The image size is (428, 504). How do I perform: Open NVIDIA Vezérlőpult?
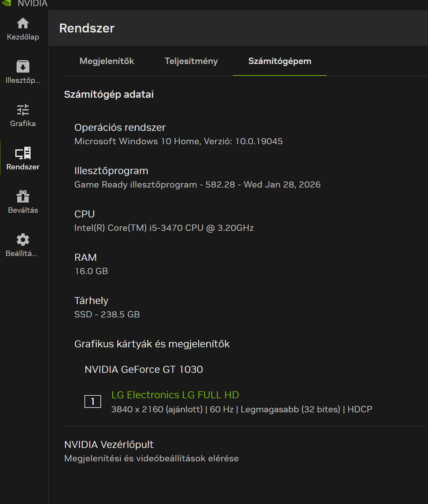coord(109,444)
